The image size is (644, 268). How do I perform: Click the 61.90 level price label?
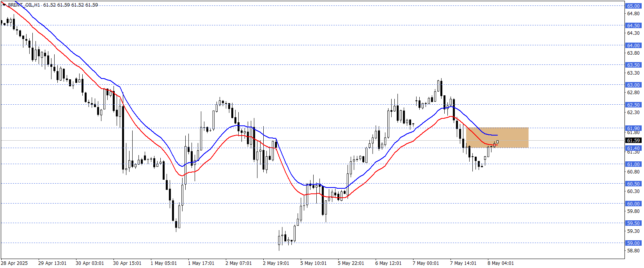(633, 128)
